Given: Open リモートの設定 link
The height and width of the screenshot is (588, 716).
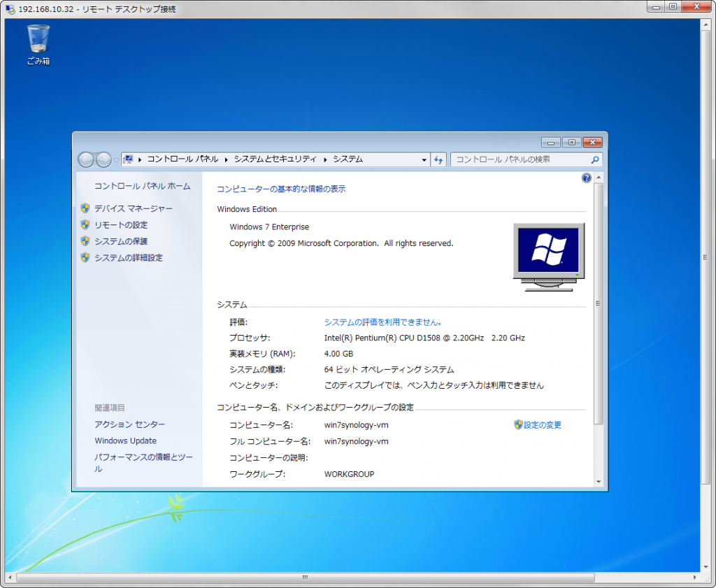Looking at the screenshot, I should [121, 225].
